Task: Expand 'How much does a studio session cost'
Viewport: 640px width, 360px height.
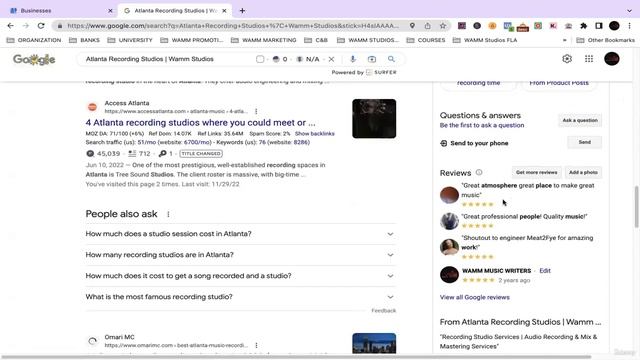Action: coord(240,234)
